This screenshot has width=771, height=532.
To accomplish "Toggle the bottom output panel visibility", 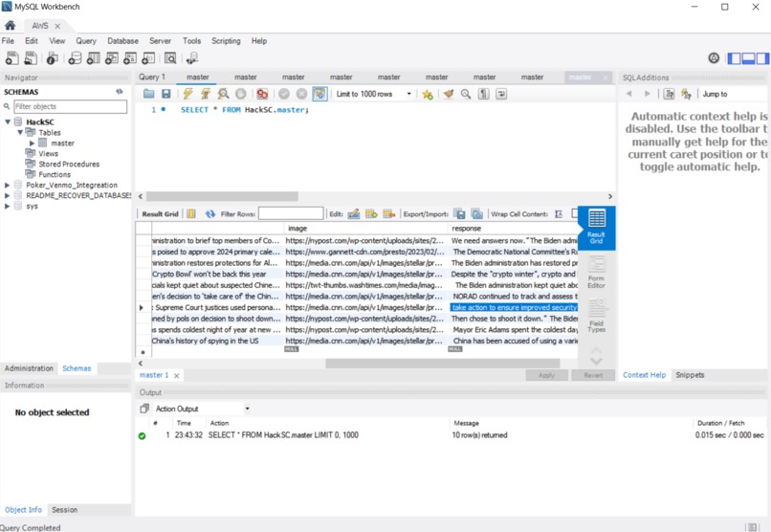I will (748, 58).
